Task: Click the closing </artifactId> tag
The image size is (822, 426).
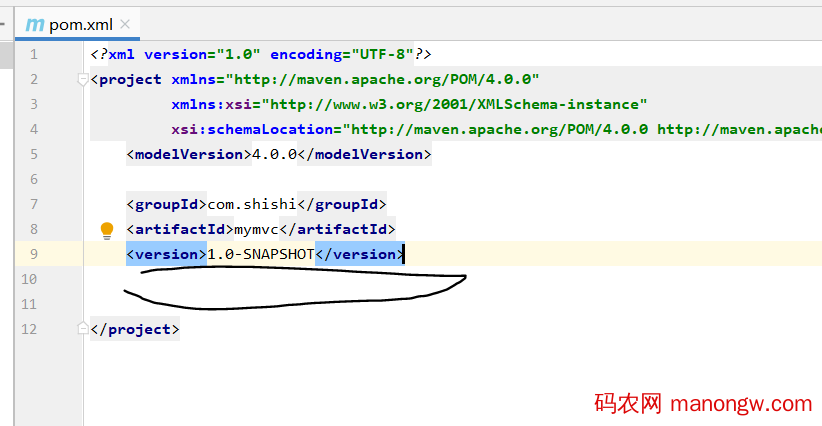Action: pyautogui.click(x=337, y=230)
